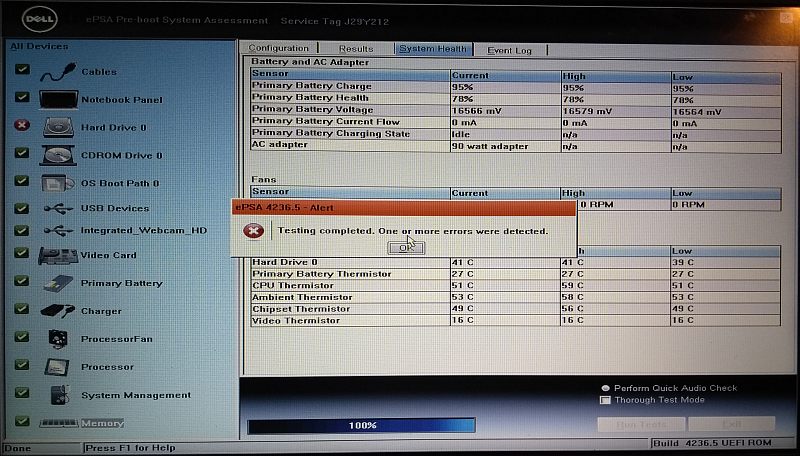The image size is (800, 456).
Task: Click the 90 watt adapter value
Action: 490,146
